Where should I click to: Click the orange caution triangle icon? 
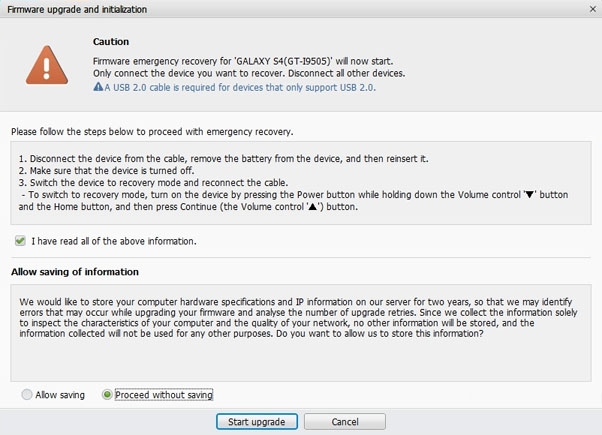point(44,65)
